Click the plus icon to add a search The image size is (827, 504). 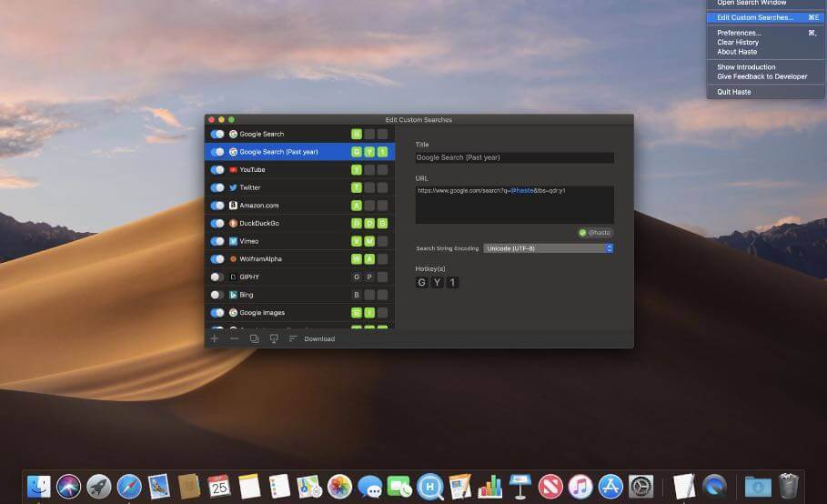215,338
